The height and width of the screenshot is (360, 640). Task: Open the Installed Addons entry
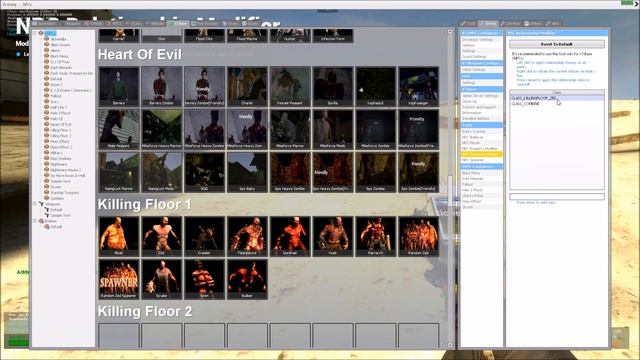pyautogui.click(x=482, y=118)
